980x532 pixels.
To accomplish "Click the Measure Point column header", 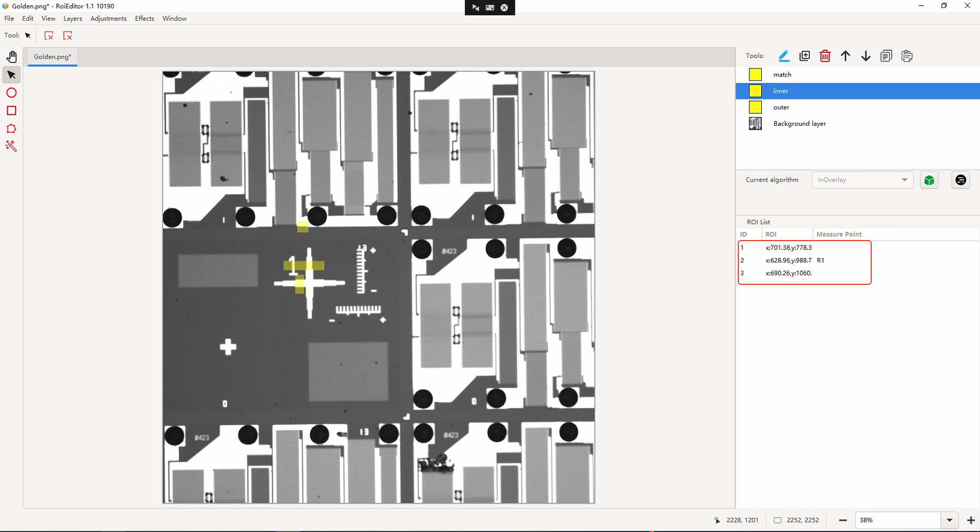I will click(839, 234).
